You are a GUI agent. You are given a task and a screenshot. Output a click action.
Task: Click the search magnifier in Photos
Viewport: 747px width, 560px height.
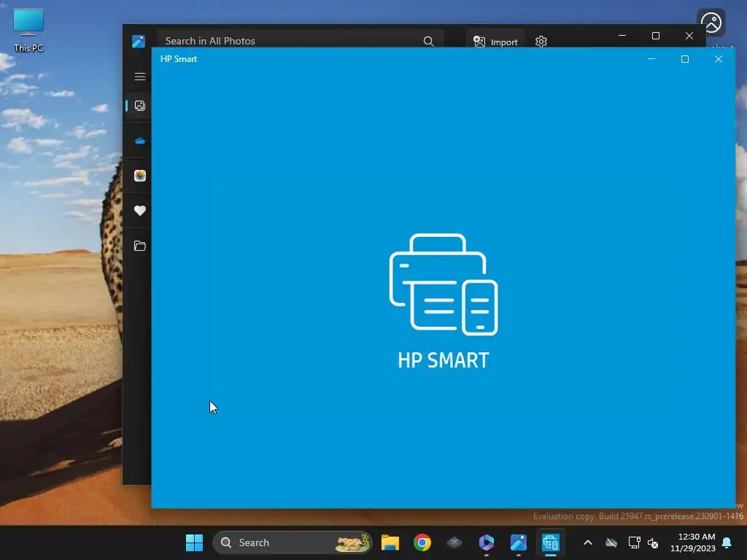coord(428,42)
